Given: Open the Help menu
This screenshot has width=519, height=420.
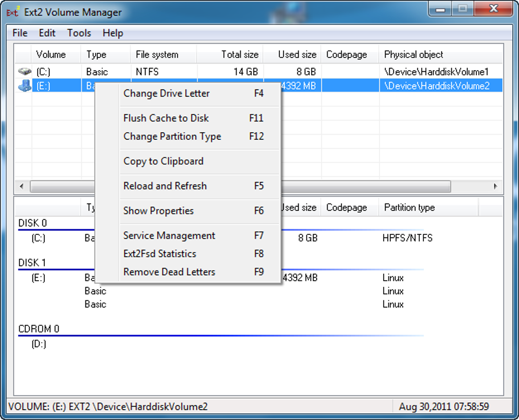Looking at the screenshot, I should (113, 33).
